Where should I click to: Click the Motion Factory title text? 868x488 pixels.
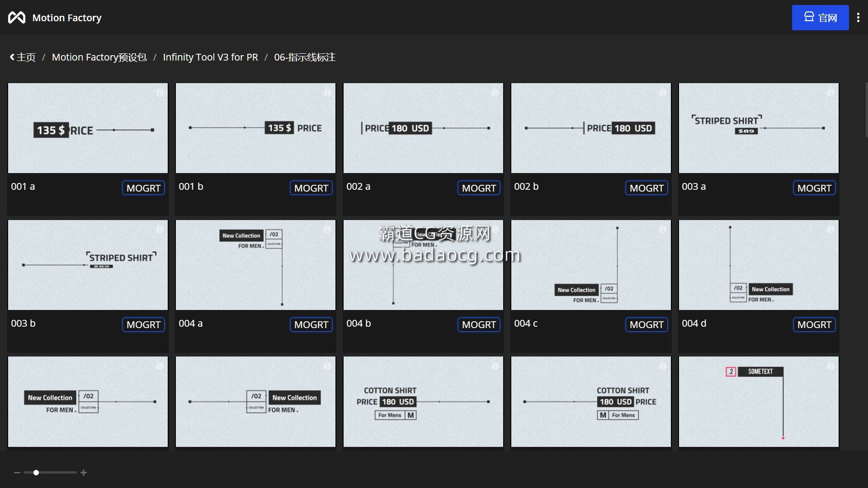tap(67, 18)
